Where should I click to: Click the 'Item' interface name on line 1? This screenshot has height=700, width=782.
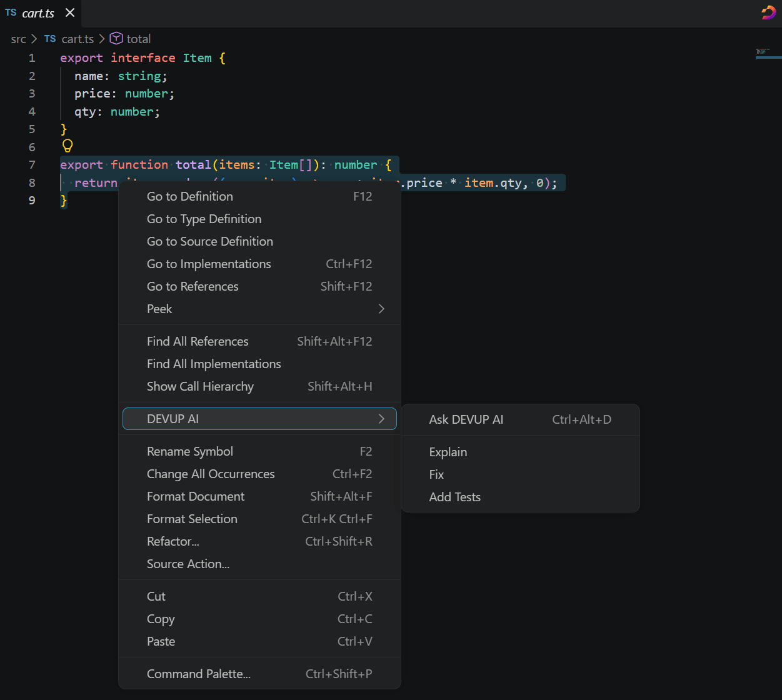198,57
